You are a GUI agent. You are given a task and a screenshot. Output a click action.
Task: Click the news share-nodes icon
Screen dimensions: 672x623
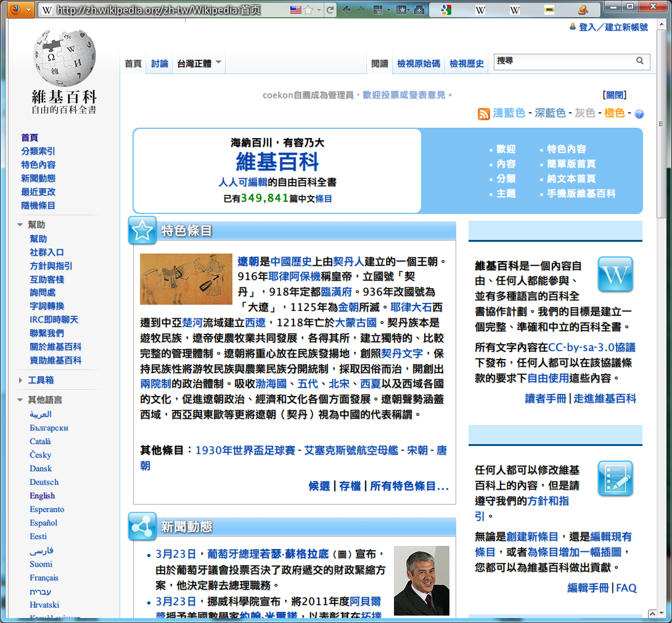coord(142,526)
